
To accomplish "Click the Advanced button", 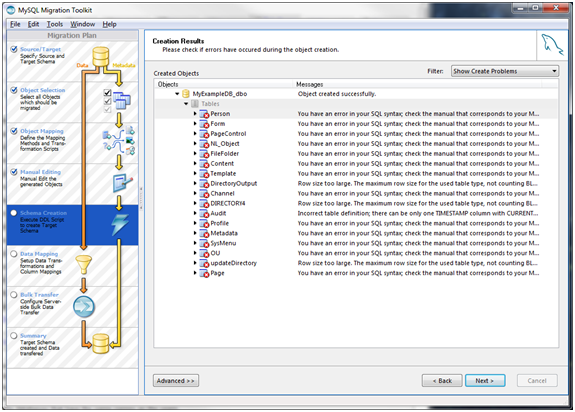I will point(176,381).
